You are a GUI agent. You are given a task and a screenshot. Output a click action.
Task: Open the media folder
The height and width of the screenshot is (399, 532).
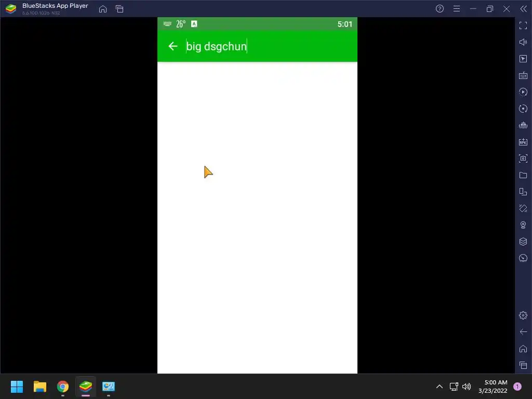click(523, 175)
